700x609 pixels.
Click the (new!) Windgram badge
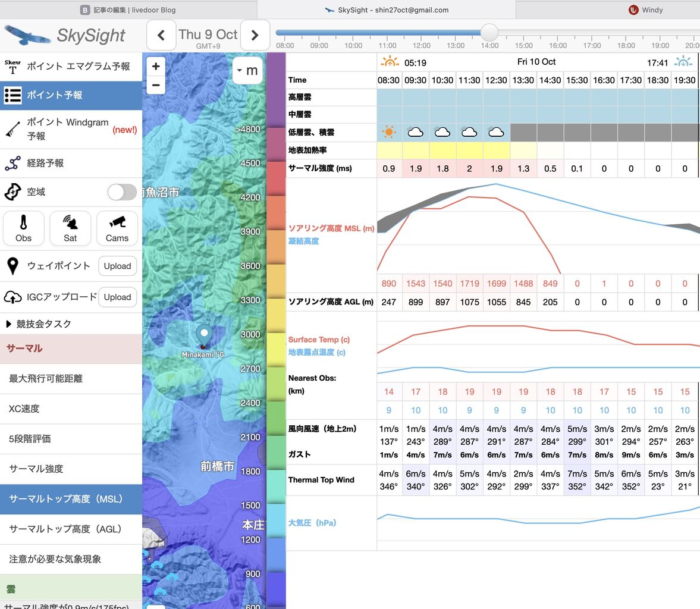(124, 130)
